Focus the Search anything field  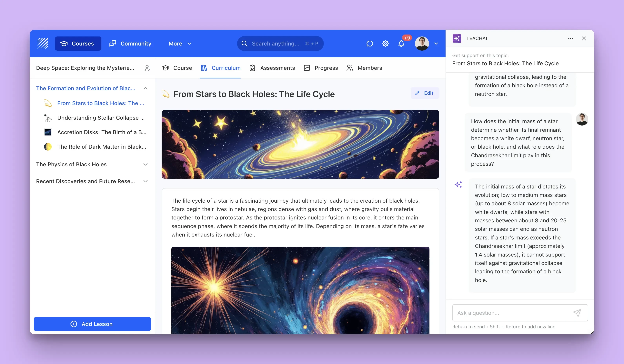coord(280,44)
